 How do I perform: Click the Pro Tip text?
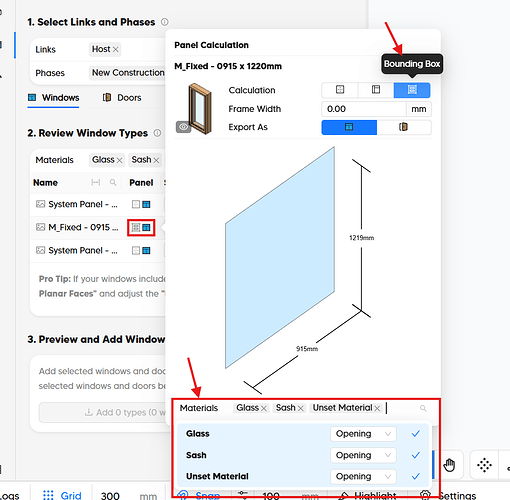tap(102, 286)
